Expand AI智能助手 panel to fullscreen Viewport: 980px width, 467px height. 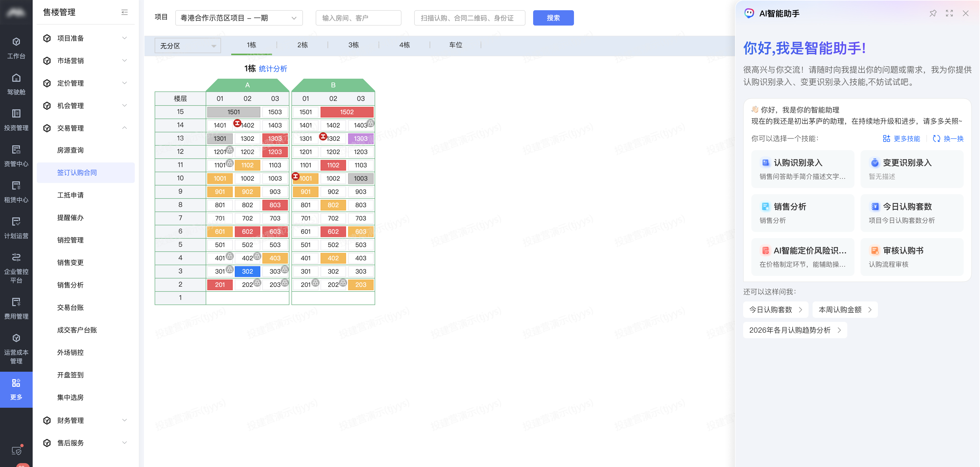[949, 13]
